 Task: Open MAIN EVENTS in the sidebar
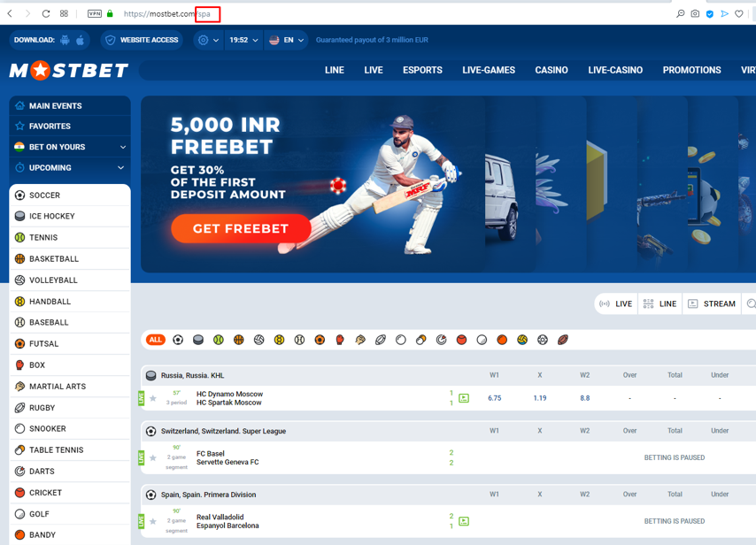pos(70,105)
